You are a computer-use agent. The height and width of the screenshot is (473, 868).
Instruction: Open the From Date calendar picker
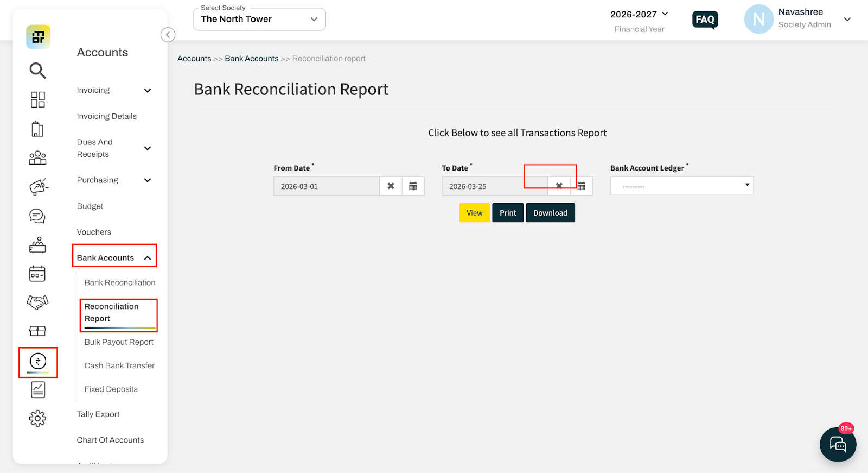pyautogui.click(x=413, y=186)
